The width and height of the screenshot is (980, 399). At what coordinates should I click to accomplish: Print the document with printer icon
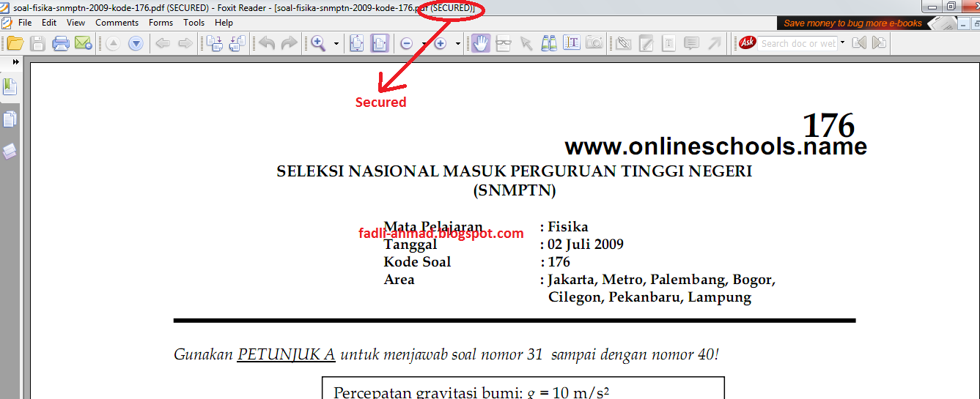(60, 43)
